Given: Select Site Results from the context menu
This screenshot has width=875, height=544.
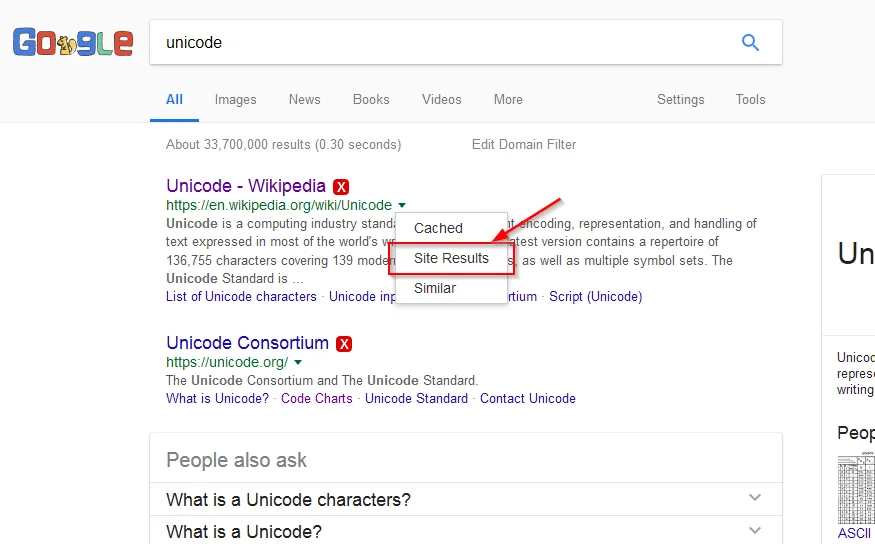Looking at the screenshot, I should (x=451, y=258).
